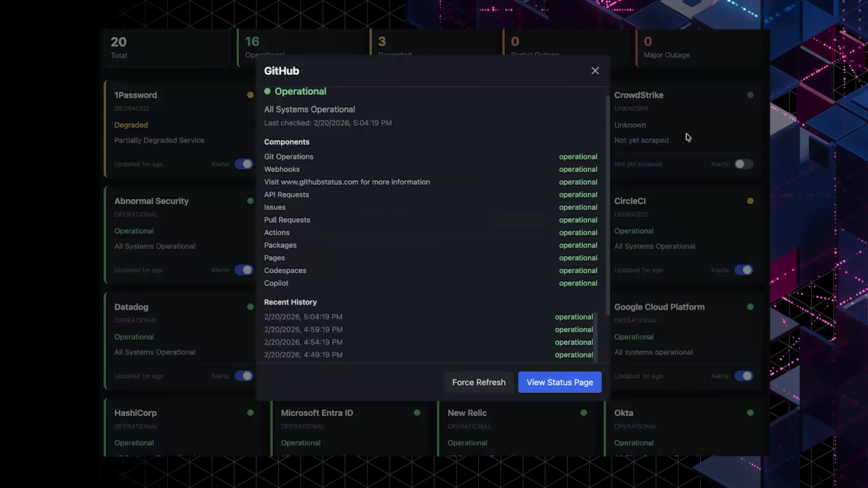Image resolution: width=868 pixels, height=488 pixels.
Task: Click history entry 2/20/2026, 5:04:19 PM
Action: click(429, 317)
